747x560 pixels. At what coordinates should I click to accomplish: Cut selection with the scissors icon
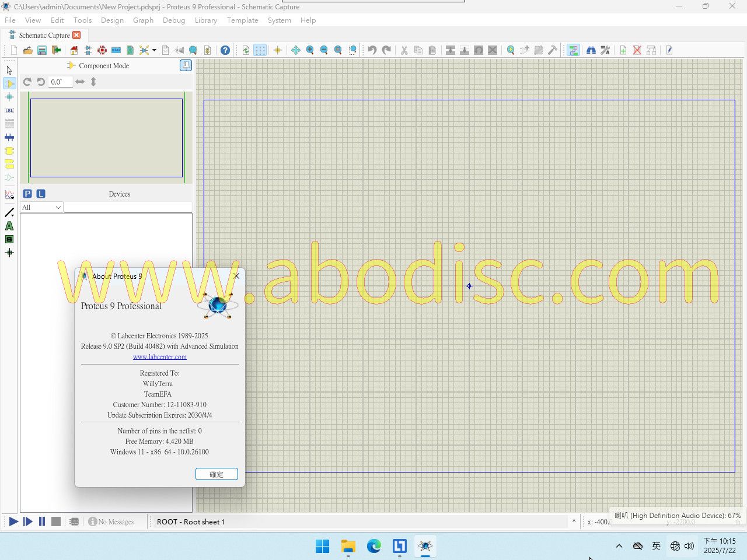(404, 50)
